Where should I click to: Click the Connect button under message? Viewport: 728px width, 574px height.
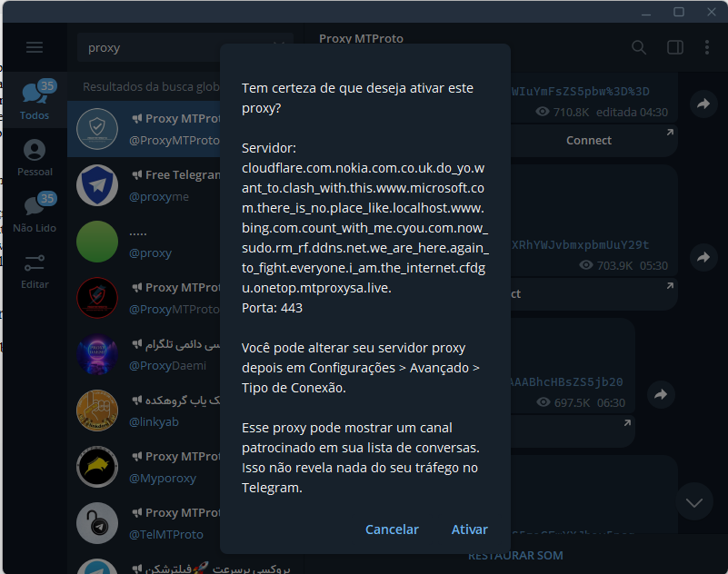[589, 141]
